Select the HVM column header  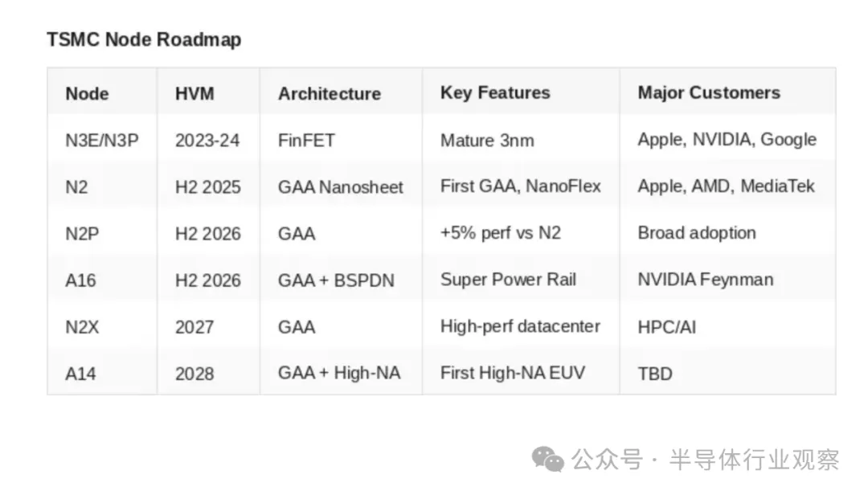click(x=194, y=93)
